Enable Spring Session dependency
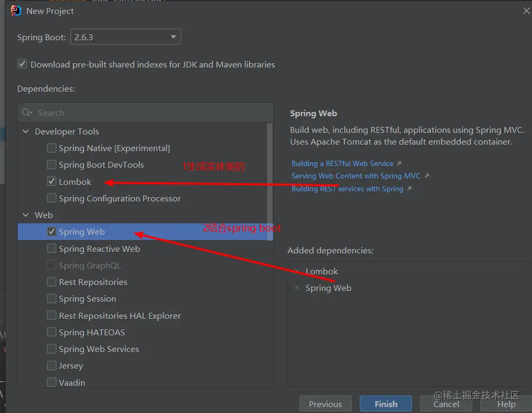Viewport: 532px width, 413px height. [x=51, y=298]
